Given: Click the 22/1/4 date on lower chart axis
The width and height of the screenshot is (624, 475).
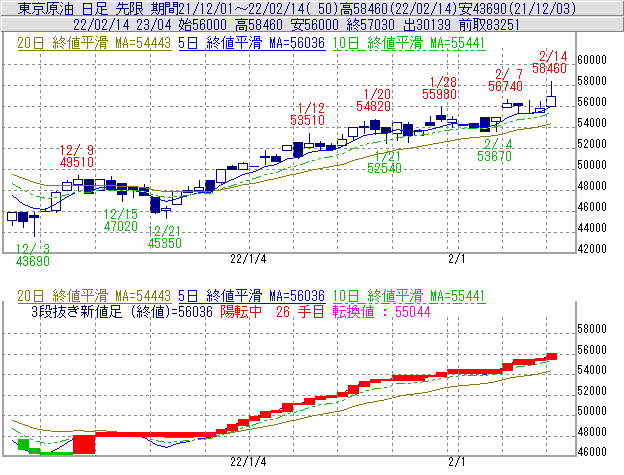Looking at the screenshot, I should tap(248, 462).
